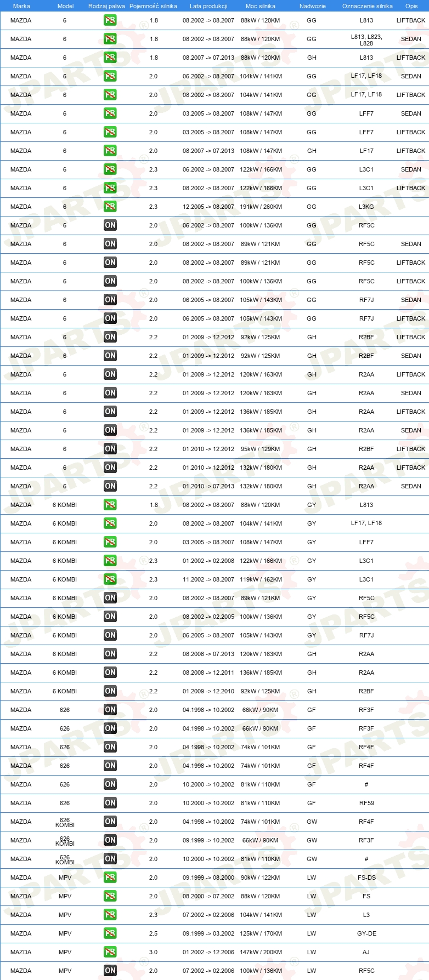
Task: Click the petrol icon in the 6 KOMBI 119kW row
Action: [x=110, y=579]
